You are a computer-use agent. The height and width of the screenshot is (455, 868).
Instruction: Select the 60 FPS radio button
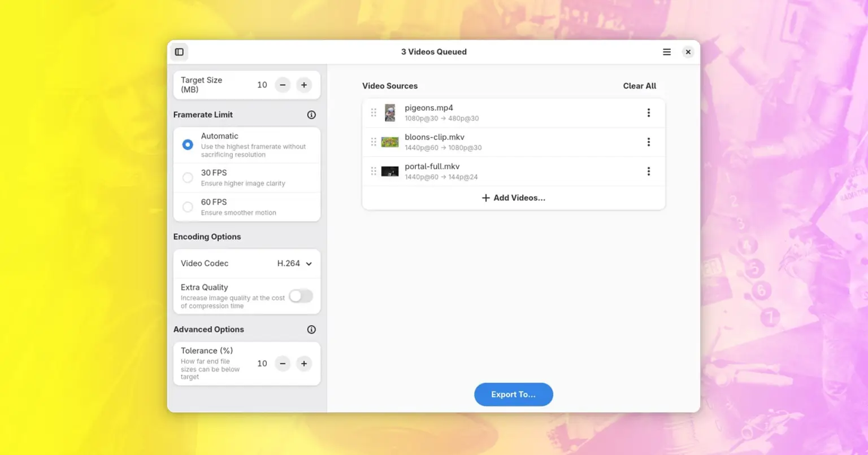click(x=188, y=207)
